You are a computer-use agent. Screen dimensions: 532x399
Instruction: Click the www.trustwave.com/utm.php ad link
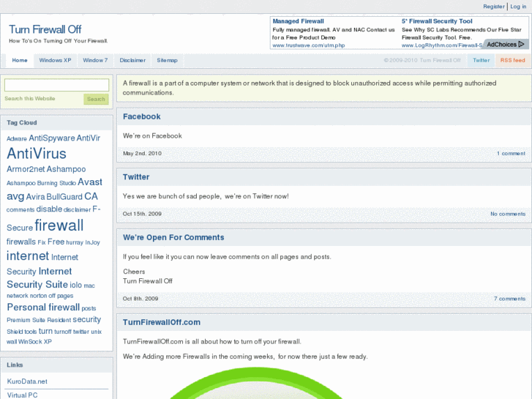point(308,45)
